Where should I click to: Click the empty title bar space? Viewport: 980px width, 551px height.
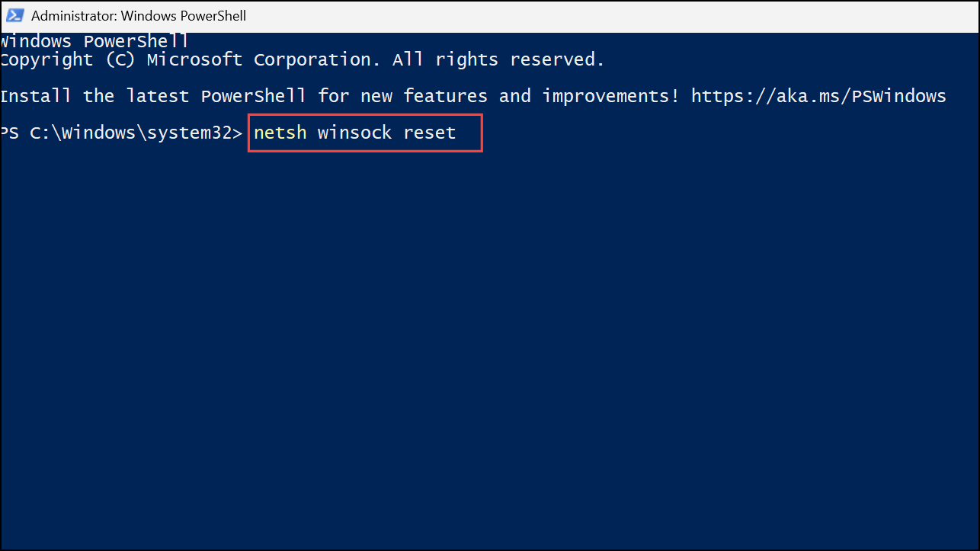click(x=610, y=15)
